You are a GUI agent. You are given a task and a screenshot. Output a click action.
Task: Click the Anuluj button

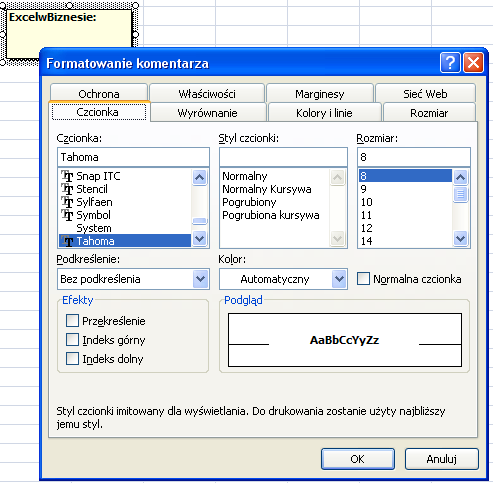point(442,459)
